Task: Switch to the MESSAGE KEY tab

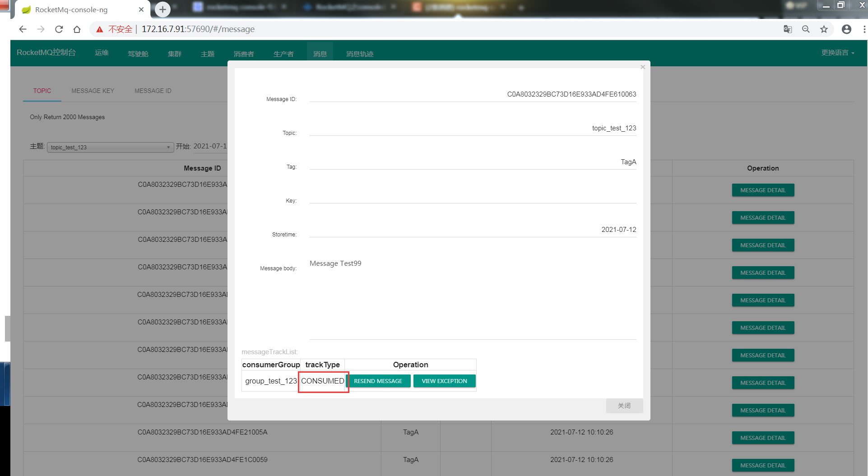Action: point(93,91)
